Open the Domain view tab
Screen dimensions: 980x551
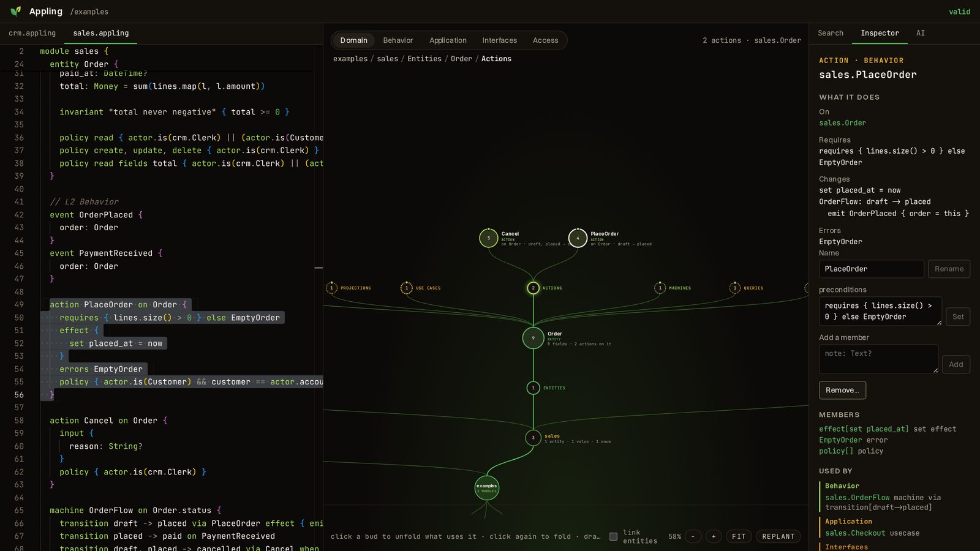pyautogui.click(x=354, y=40)
